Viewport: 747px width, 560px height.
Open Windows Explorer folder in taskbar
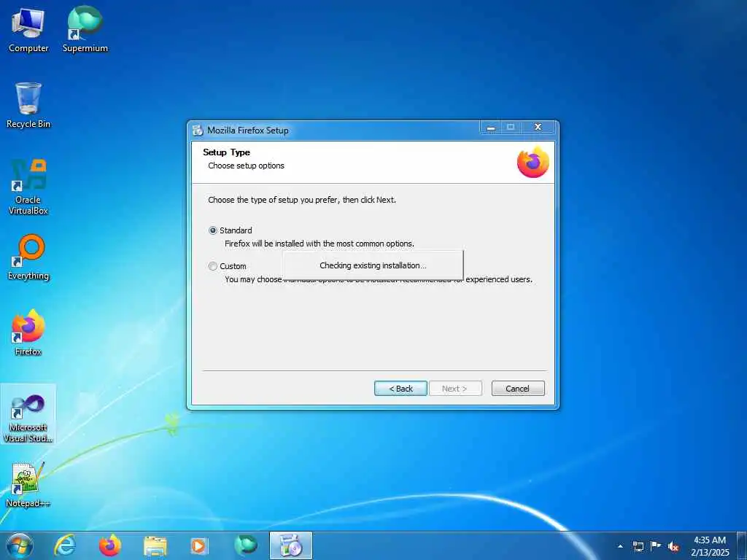[x=155, y=545]
